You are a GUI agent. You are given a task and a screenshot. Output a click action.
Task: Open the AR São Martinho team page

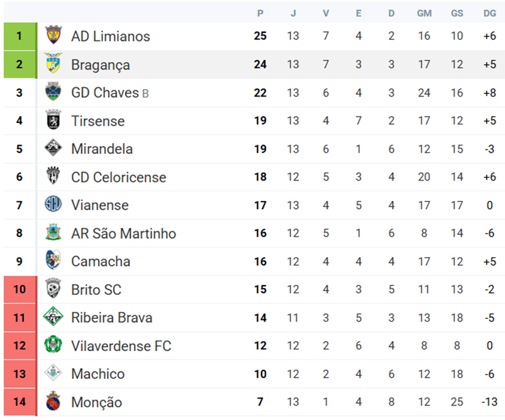click(x=124, y=234)
